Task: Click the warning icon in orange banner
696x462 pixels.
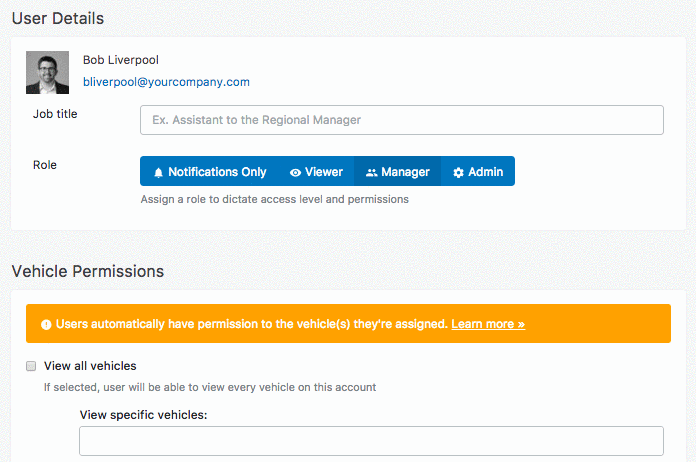Action: coord(46,325)
